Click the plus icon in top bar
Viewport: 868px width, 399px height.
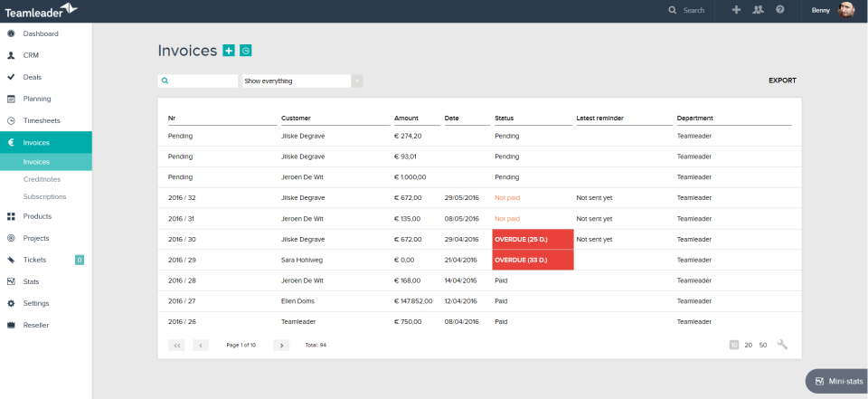[x=736, y=10]
